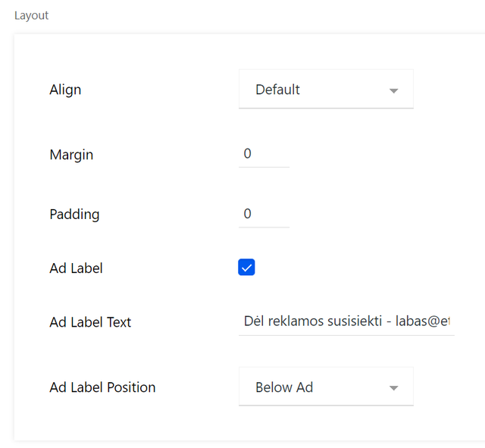
Task: Click the Padding input field
Action: [x=264, y=214]
